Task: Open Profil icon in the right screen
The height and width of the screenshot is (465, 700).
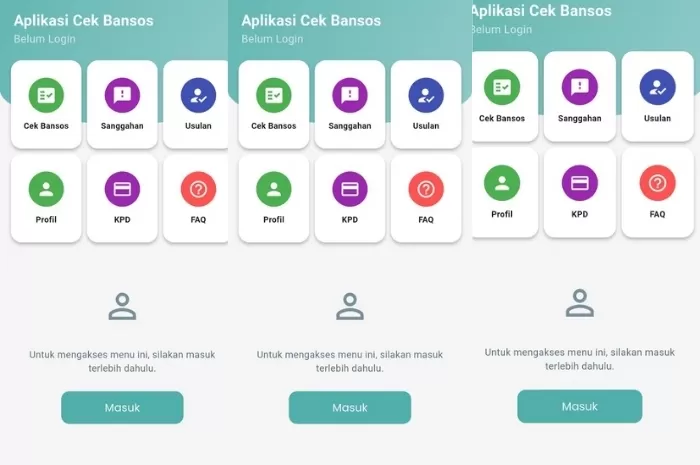Action: click(502, 183)
